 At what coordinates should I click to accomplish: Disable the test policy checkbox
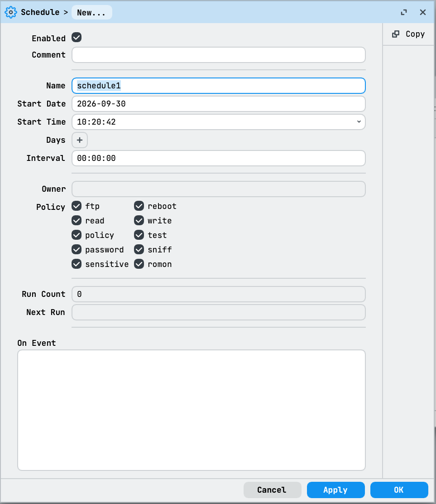tap(139, 235)
